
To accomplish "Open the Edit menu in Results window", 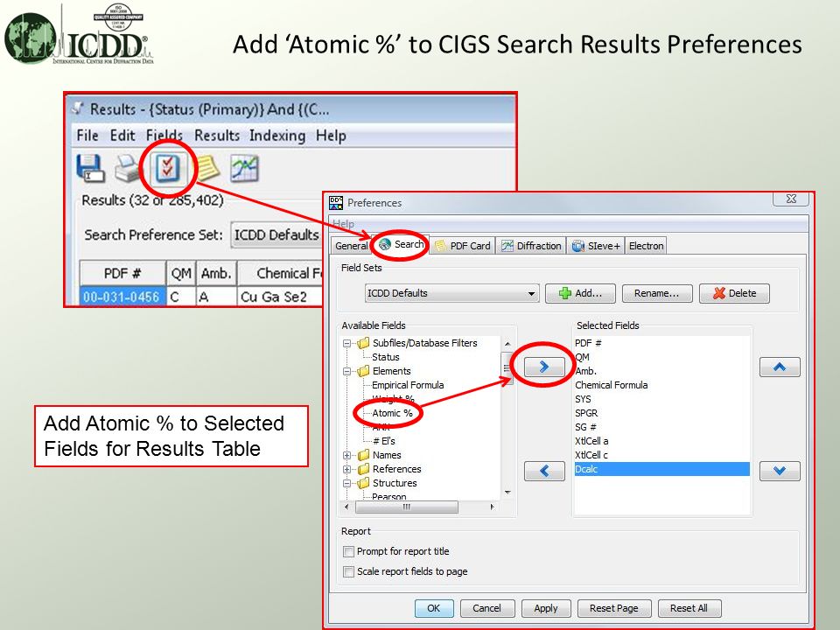I will [122, 136].
